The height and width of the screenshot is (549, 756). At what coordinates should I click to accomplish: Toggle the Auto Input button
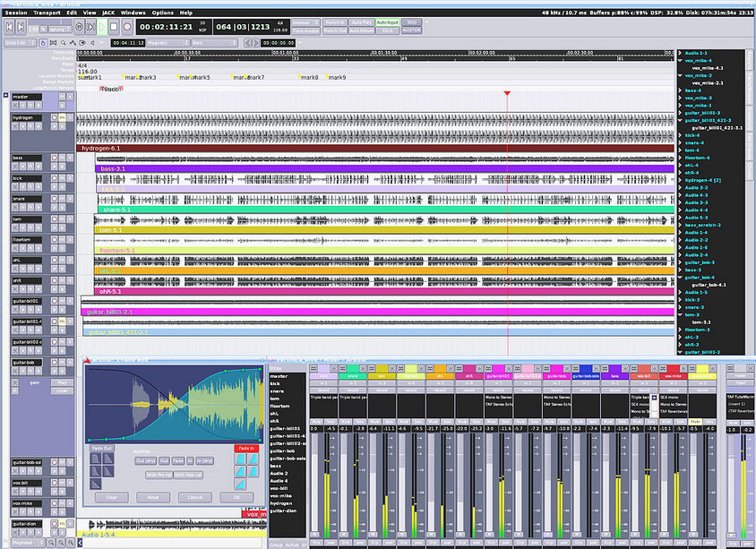(388, 21)
